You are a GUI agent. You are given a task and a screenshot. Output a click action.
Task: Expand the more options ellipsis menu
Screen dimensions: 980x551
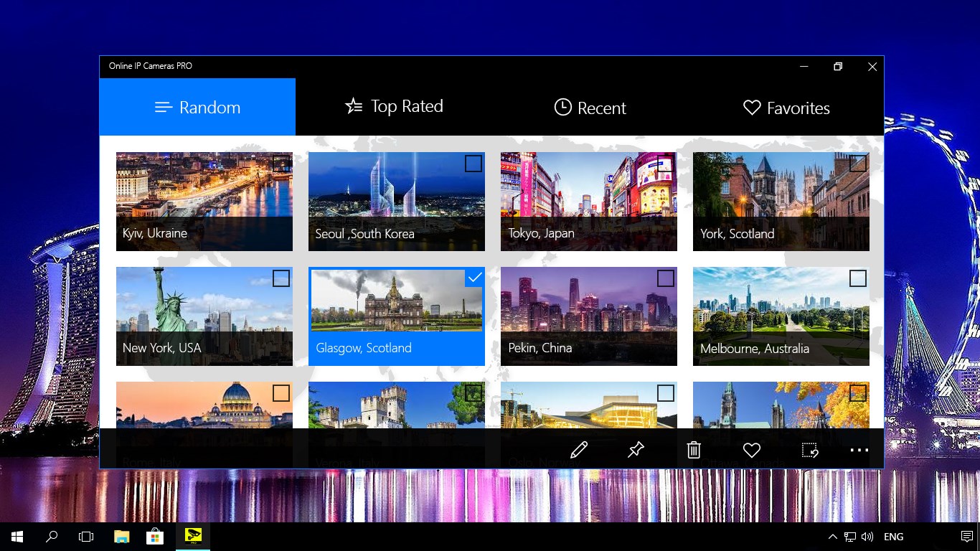click(x=859, y=450)
